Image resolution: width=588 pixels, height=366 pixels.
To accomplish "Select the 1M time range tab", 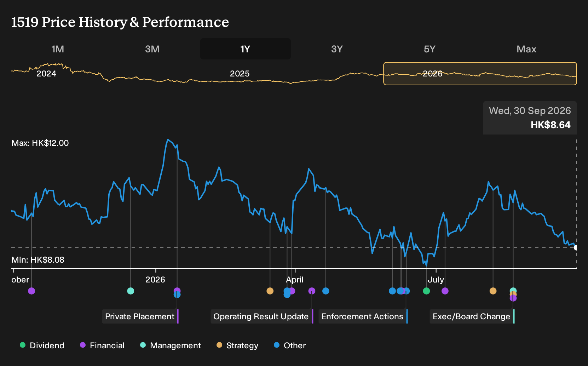I will [x=58, y=49].
